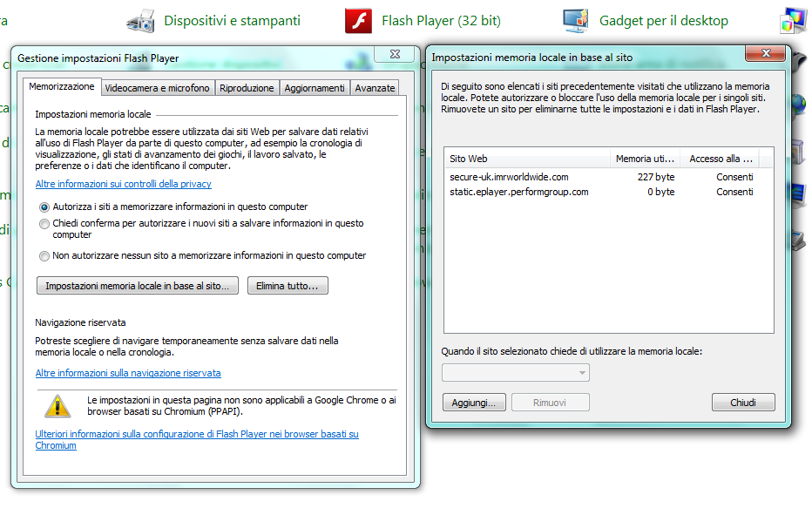Open the Dispositivi e stampanti printer icon
This screenshot has width=812, height=515.
(x=140, y=21)
